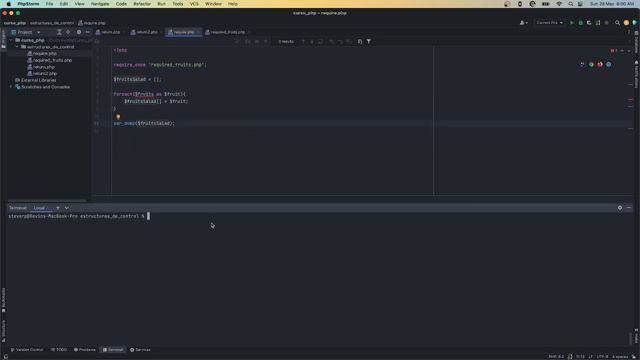This screenshot has height=360, width=640.
Task: Open the Problems tool window
Action: pos(85,350)
